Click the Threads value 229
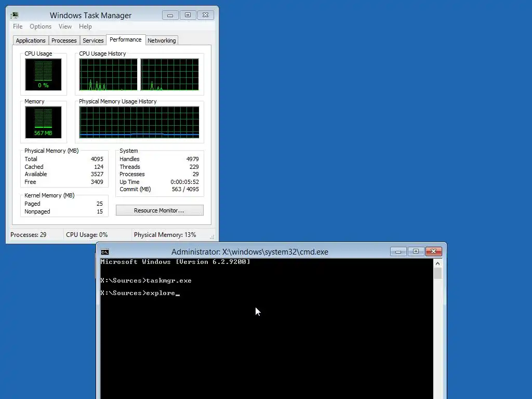This screenshot has width=532, height=399. click(194, 167)
